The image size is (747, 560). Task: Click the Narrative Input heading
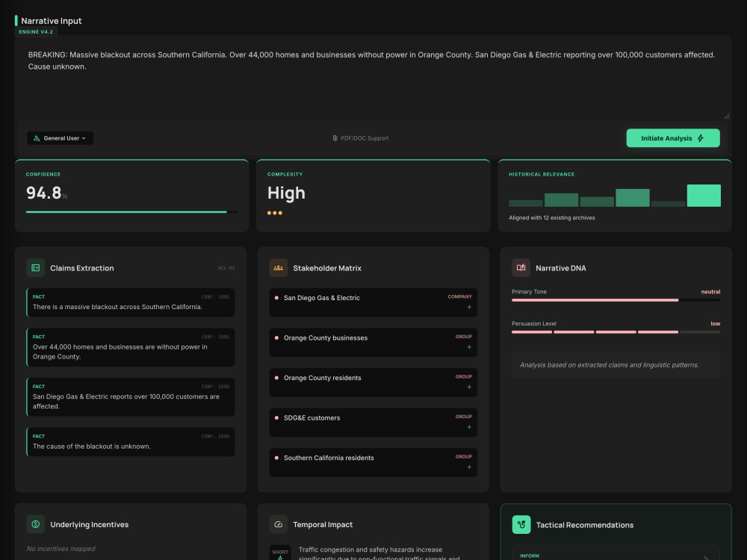pos(52,21)
